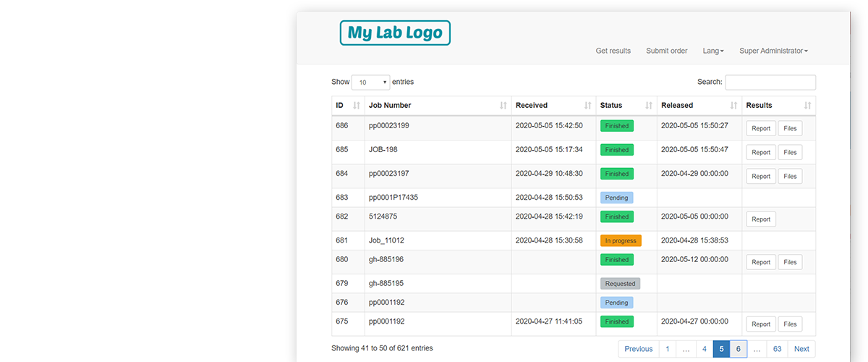Click the My Lab Logo image
The height and width of the screenshot is (362, 868).
click(395, 33)
